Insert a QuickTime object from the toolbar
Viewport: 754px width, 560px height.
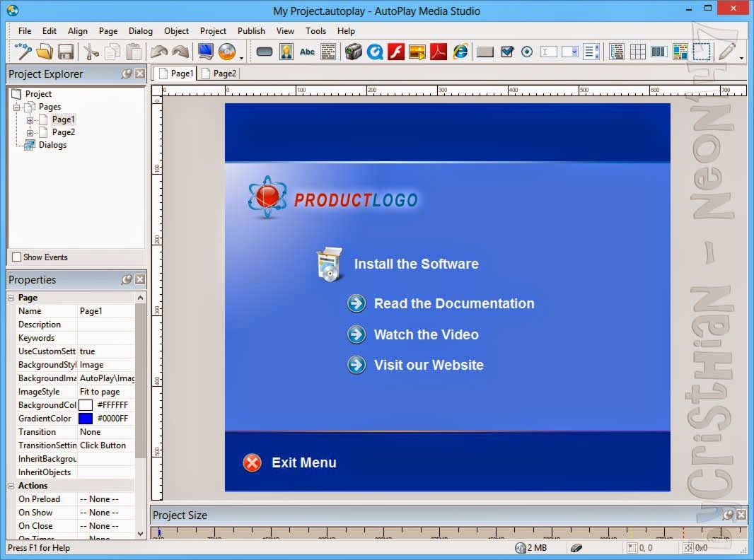pyautogui.click(x=375, y=52)
